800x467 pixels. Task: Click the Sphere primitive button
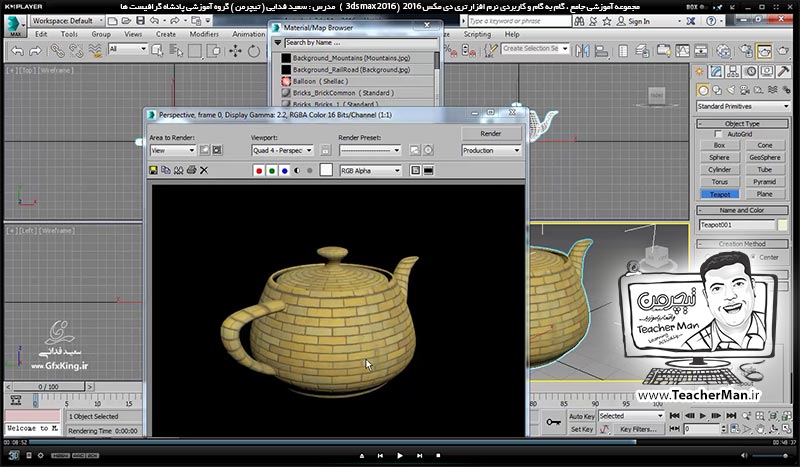(719, 158)
